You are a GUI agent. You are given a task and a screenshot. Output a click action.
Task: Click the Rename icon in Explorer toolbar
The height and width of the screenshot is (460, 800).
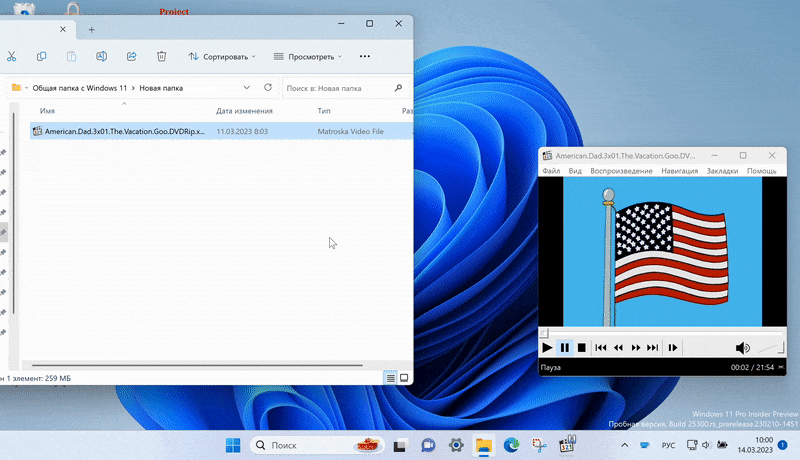101,57
